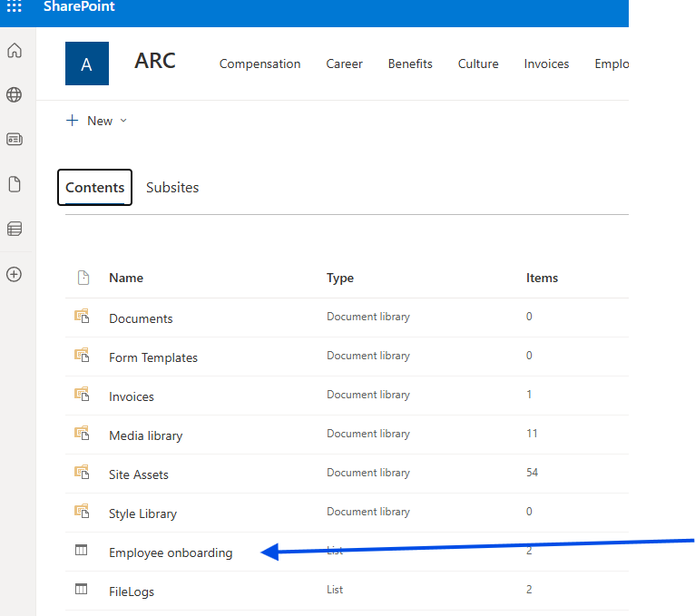Viewport: 695px width, 616px height.
Task: Click the Site Assets library icon
Action: 82,474
